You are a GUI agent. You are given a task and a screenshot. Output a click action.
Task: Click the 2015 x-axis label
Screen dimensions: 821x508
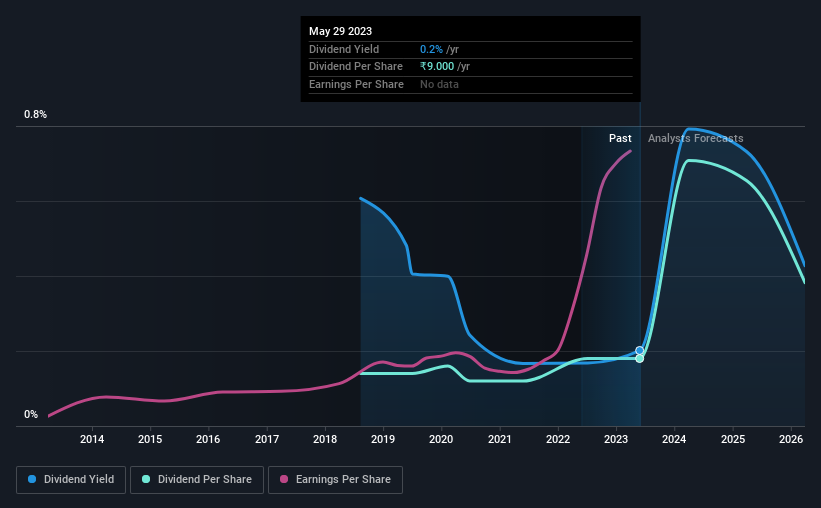coord(150,439)
